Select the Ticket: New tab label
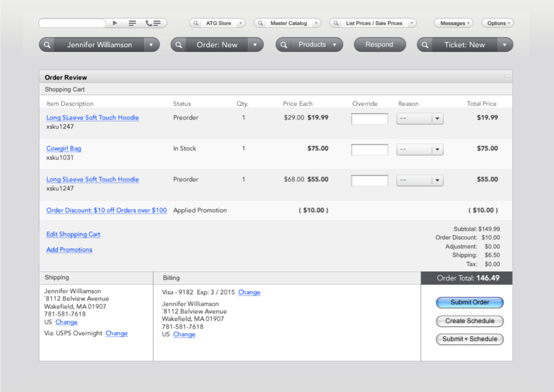Image resolution: width=554 pixels, height=392 pixels. pyautogui.click(x=464, y=45)
